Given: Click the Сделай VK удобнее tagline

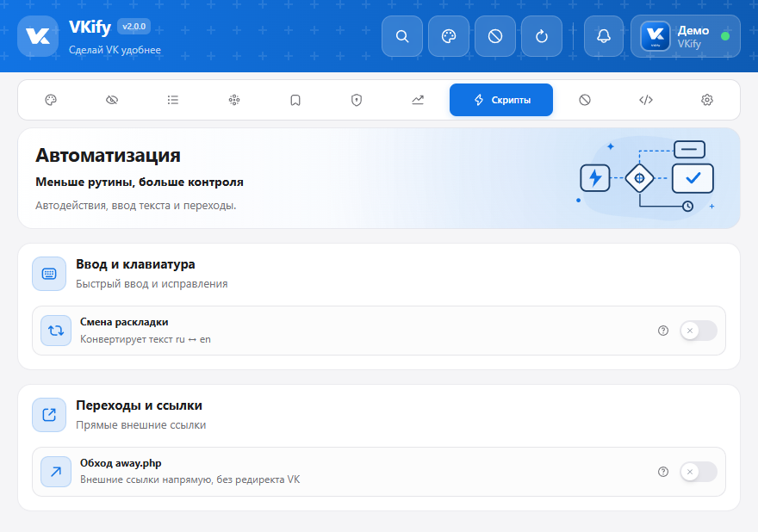Looking at the screenshot, I should pyautogui.click(x=115, y=50).
